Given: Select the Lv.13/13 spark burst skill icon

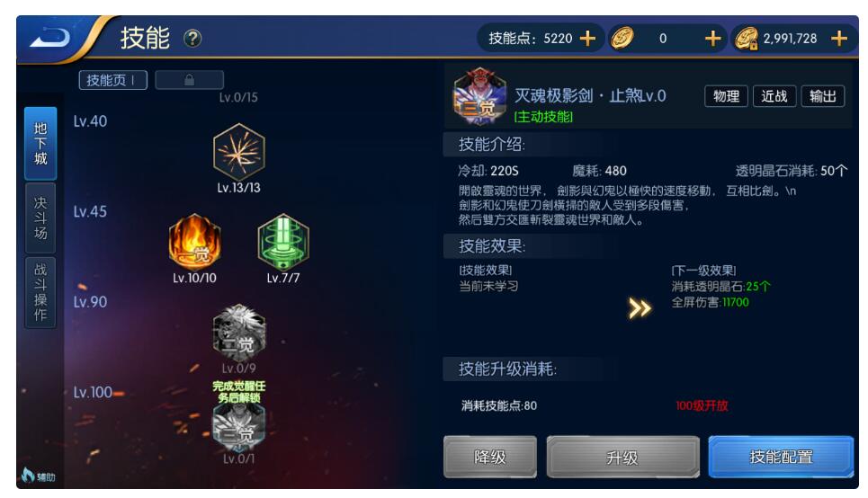Looking at the screenshot, I should coord(239,152).
